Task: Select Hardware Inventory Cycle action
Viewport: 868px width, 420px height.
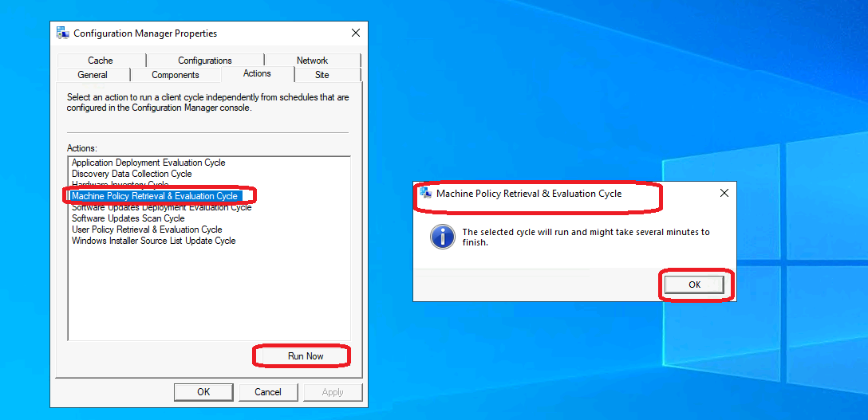Action: coord(120,184)
